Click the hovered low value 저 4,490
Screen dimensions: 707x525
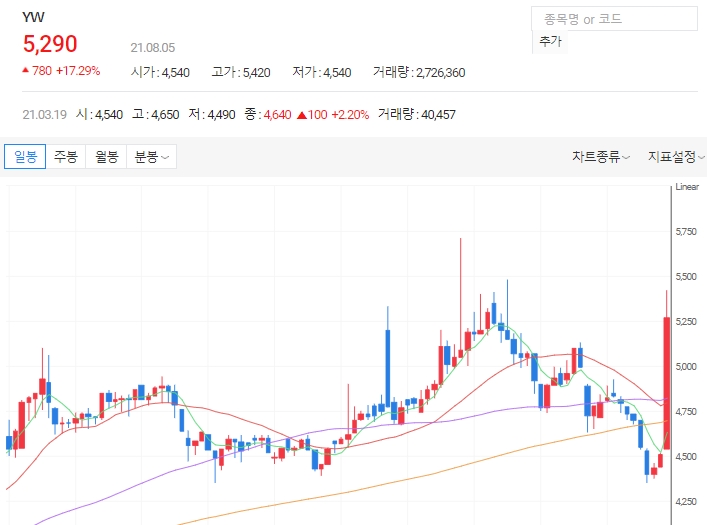pos(212,115)
